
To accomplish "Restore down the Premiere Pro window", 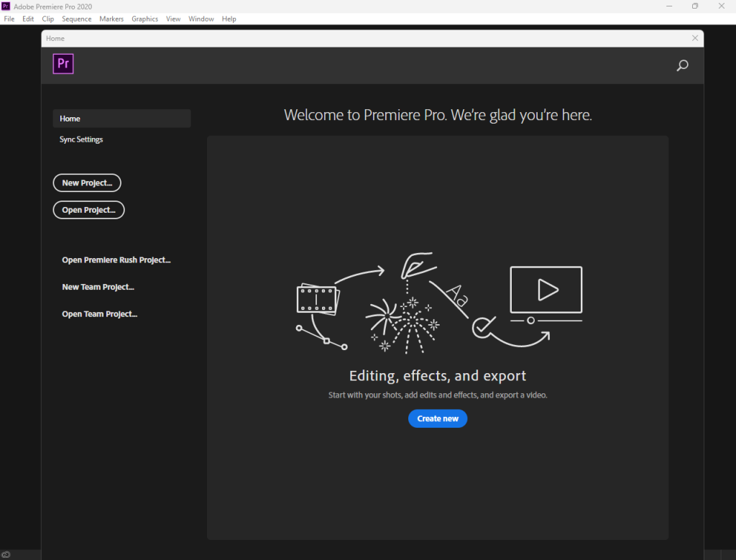I will pyautogui.click(x=695, y=6).
